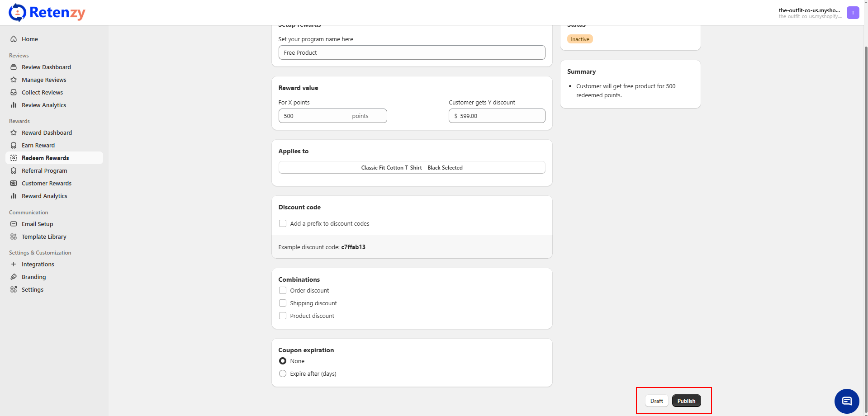Open Classic Fit Cotton T-Shirt product selector

(412, 167)
